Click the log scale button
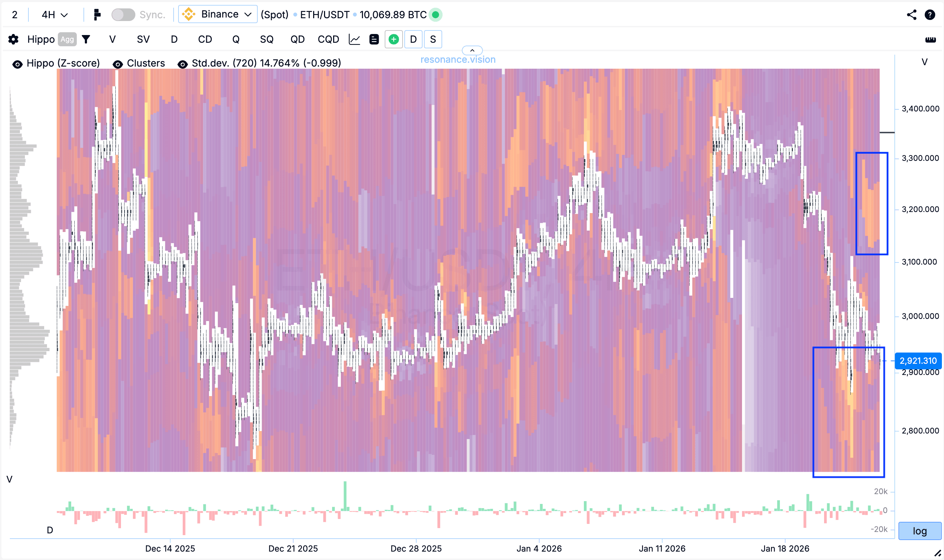Viewport: 944px width, 560px height. [x=919, y=531]
